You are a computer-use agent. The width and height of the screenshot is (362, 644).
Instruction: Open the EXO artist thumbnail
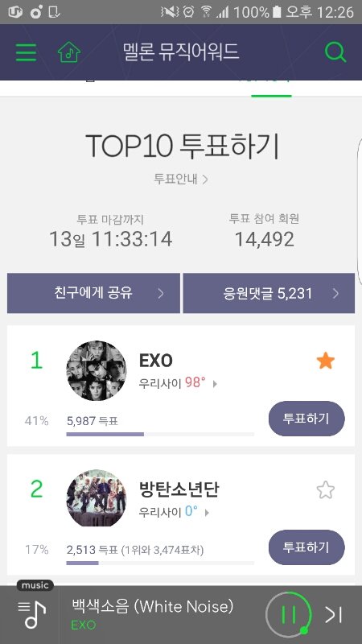(x=97, y=371)
